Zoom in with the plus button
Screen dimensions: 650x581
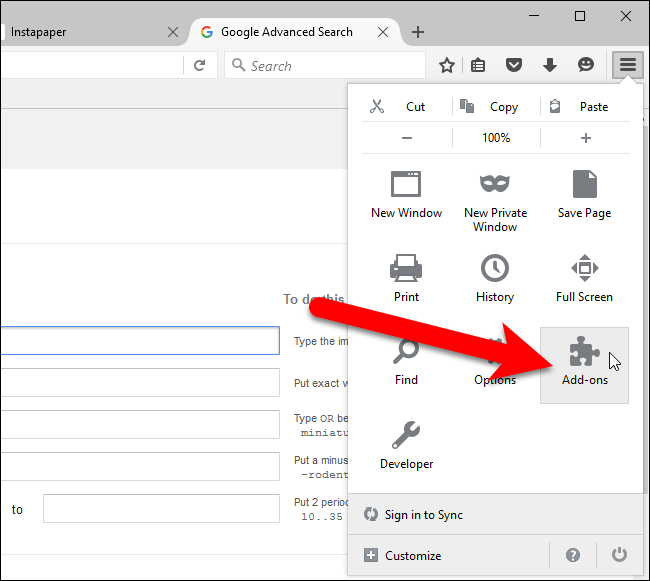click(x=585, y=138)
